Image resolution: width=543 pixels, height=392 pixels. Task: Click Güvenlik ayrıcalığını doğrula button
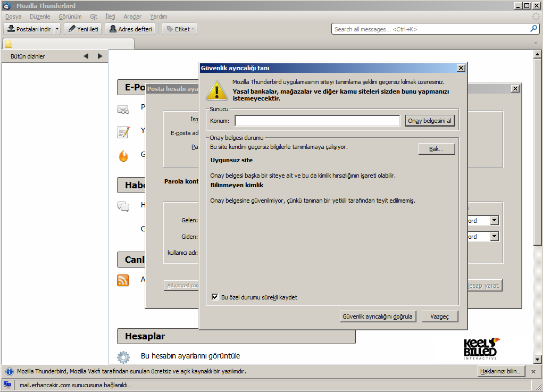pos(378,316)
